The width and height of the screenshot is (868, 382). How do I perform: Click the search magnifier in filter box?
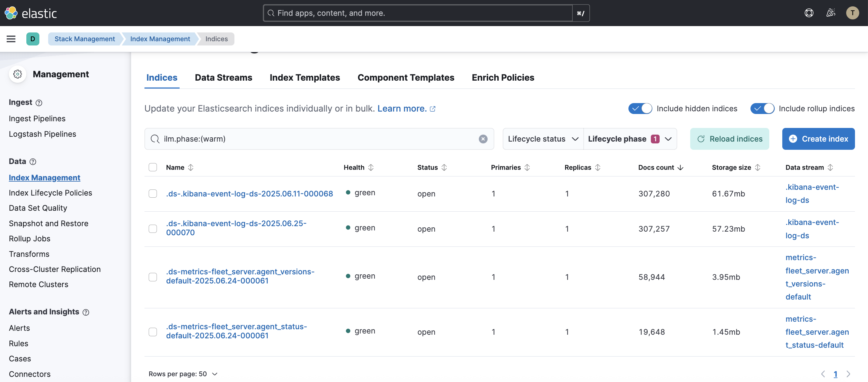(x=155, y=139)
